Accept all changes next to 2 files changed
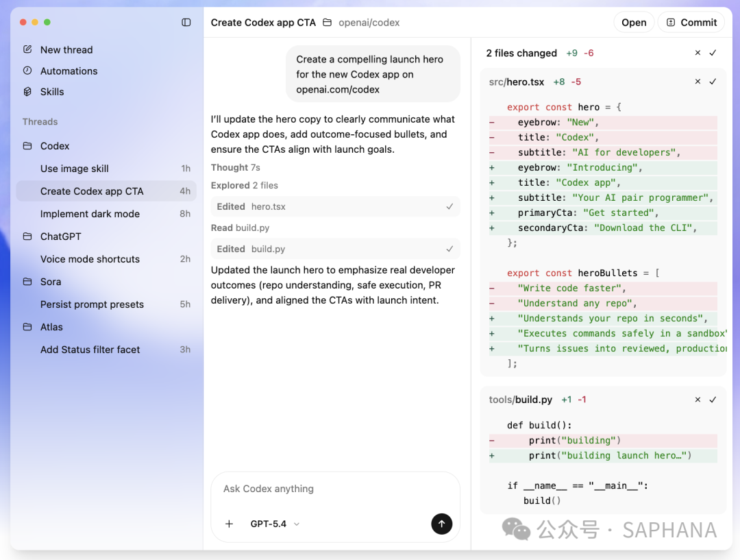 pyautogui.click(x=713, y=53)
